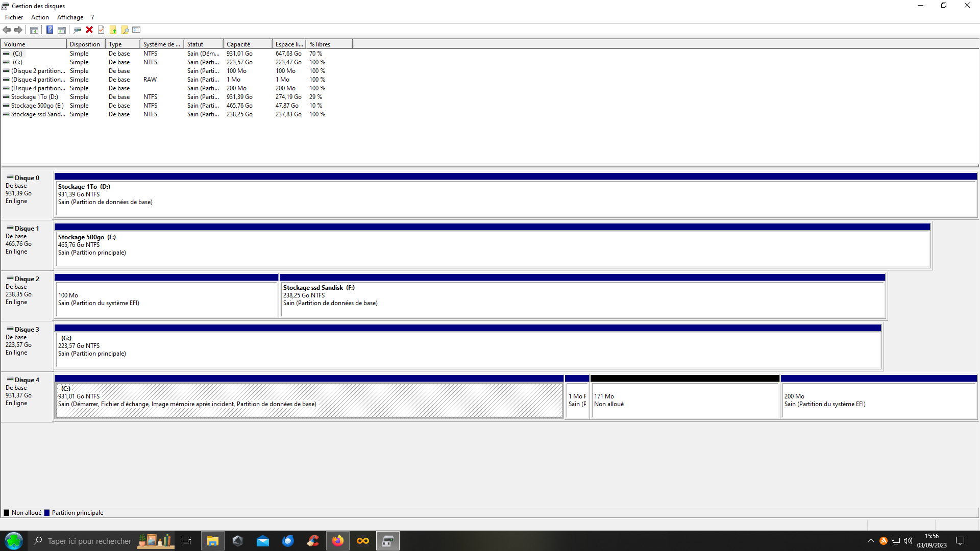Sort list by Volume column header
980x551 pixels.
pyautogui.click(x=34, y=44)
